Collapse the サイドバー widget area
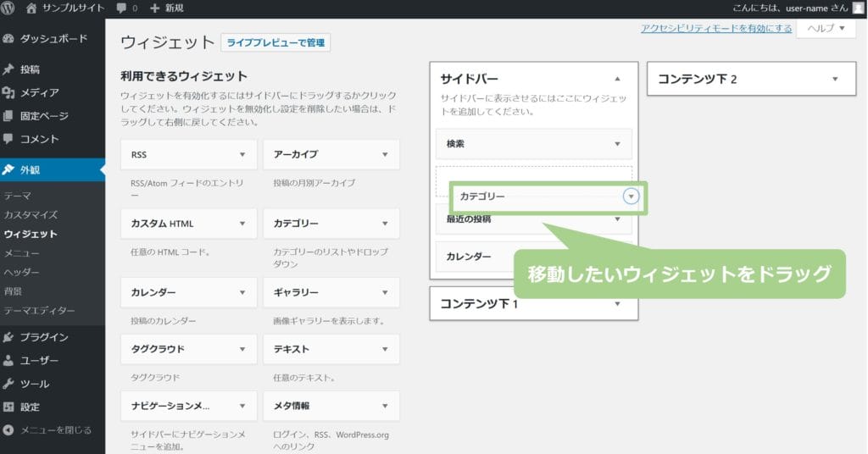868x454 pixels. coord(617,78)
